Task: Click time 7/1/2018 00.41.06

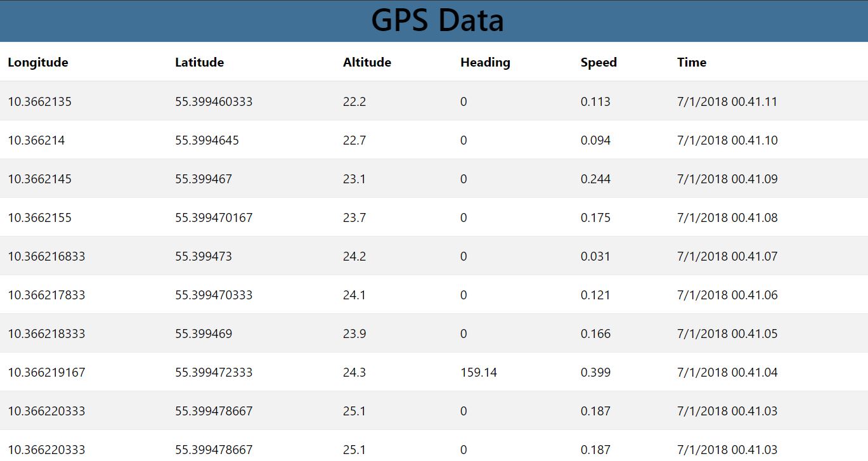Action: (727, 295)
